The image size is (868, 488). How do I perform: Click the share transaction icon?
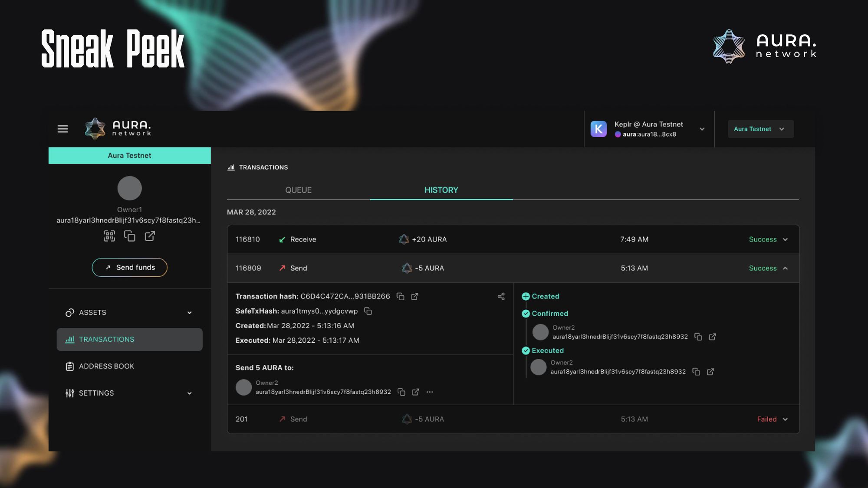[501, 296]
